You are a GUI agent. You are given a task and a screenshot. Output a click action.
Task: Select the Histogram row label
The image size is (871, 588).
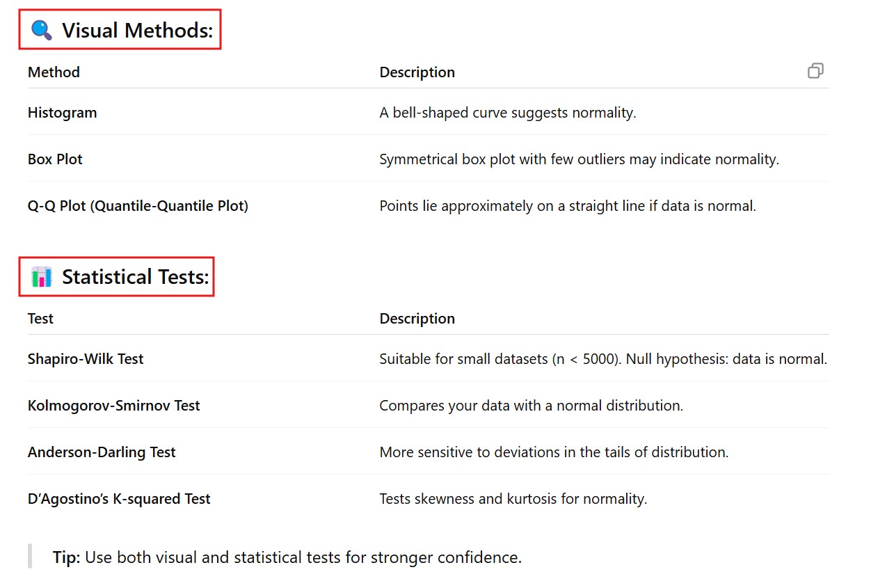(x=63, y=113)
